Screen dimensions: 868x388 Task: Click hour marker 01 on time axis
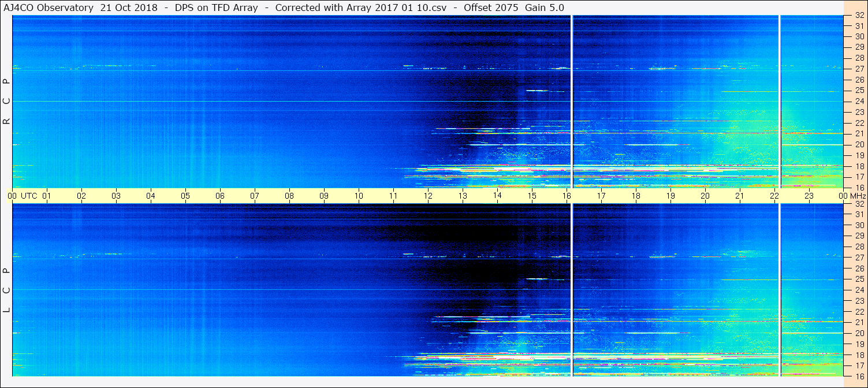pos(47,196)
